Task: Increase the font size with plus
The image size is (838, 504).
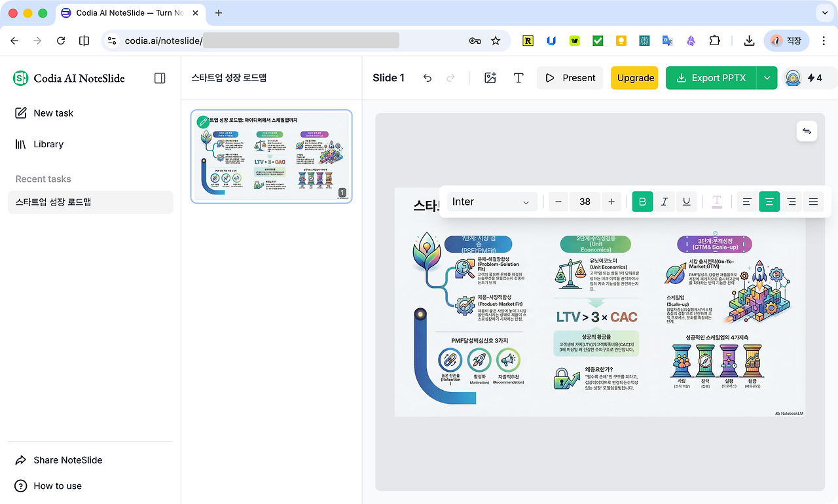Action: (x=611, y=202)
